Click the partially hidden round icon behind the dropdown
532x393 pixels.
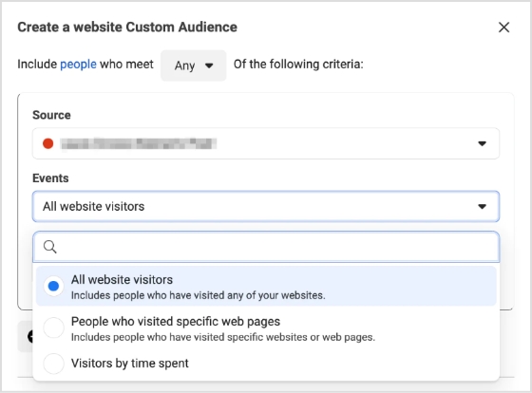[x=29, y=336]
